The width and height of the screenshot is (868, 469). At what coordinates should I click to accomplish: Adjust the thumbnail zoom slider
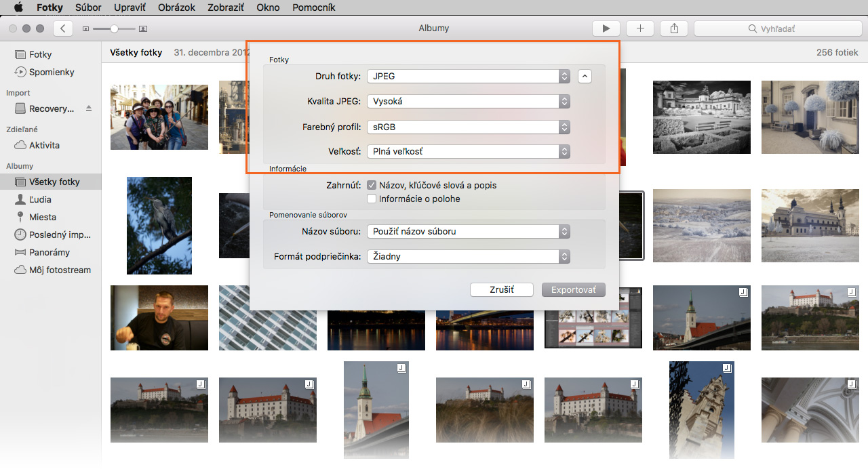(x=114, y=28)
